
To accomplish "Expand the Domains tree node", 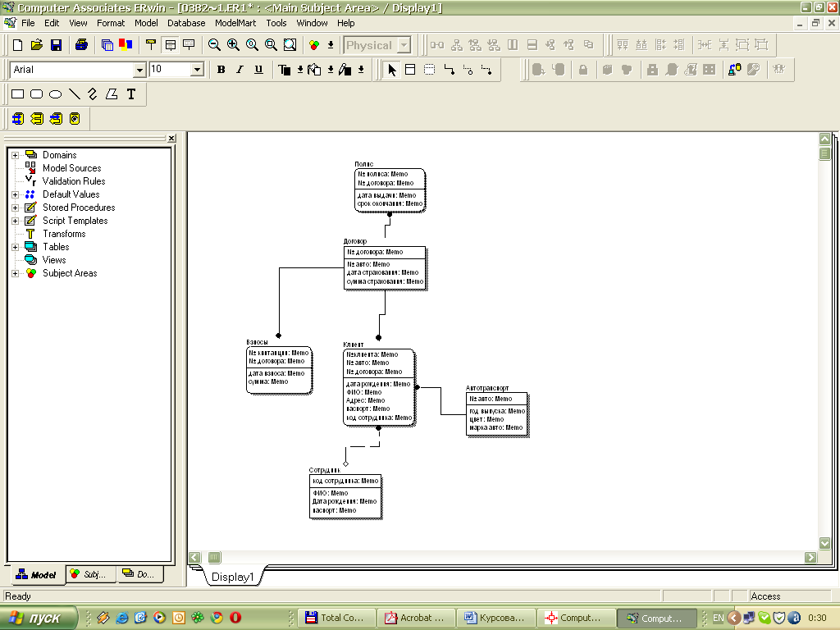I will coord(15,155).
